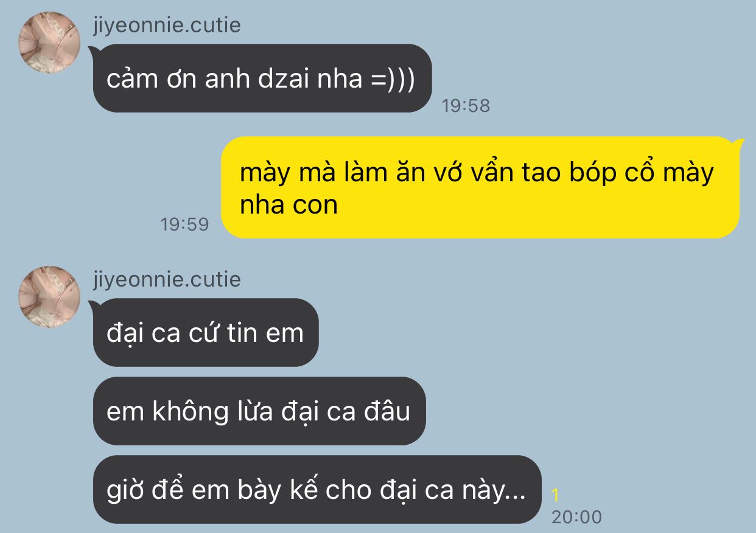Click the 20:00 timestamp
The height and width of the screenshot is (533, 756).
tap(576, 517)
